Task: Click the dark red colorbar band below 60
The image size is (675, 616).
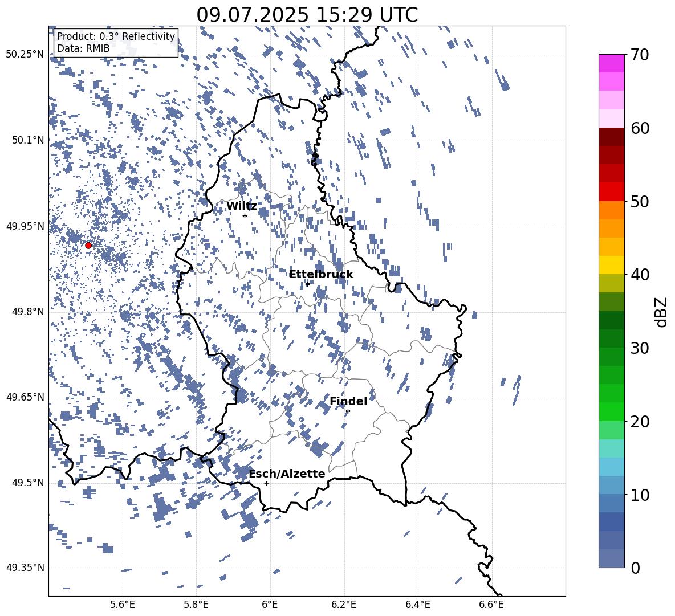Action: click(612, 137)
